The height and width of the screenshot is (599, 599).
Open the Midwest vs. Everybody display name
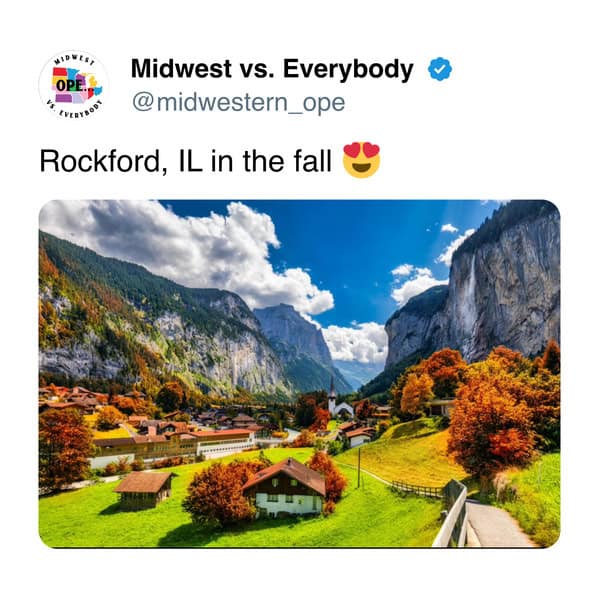272,69
